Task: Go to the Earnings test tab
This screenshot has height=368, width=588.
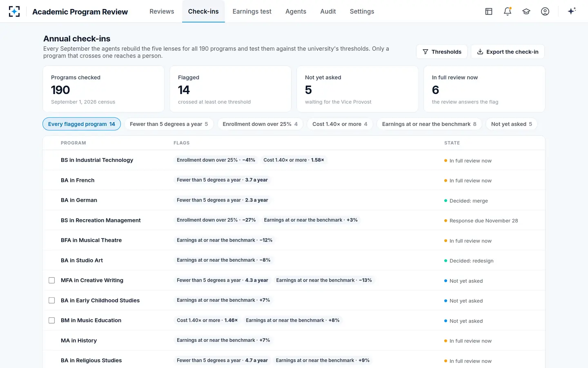Action: (252, 11)
